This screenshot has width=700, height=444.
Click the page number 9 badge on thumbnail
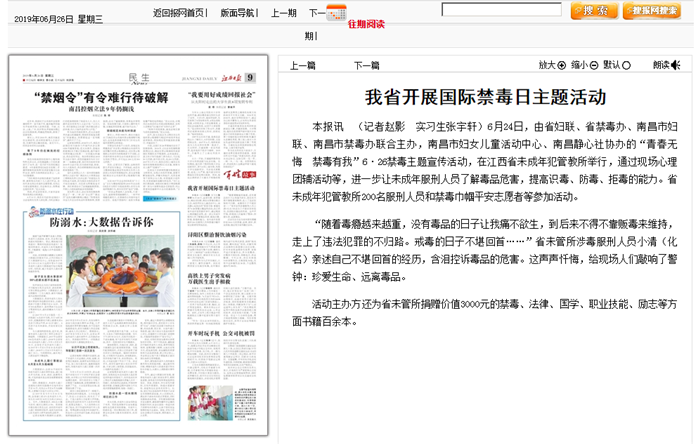[x=250, y=78]
